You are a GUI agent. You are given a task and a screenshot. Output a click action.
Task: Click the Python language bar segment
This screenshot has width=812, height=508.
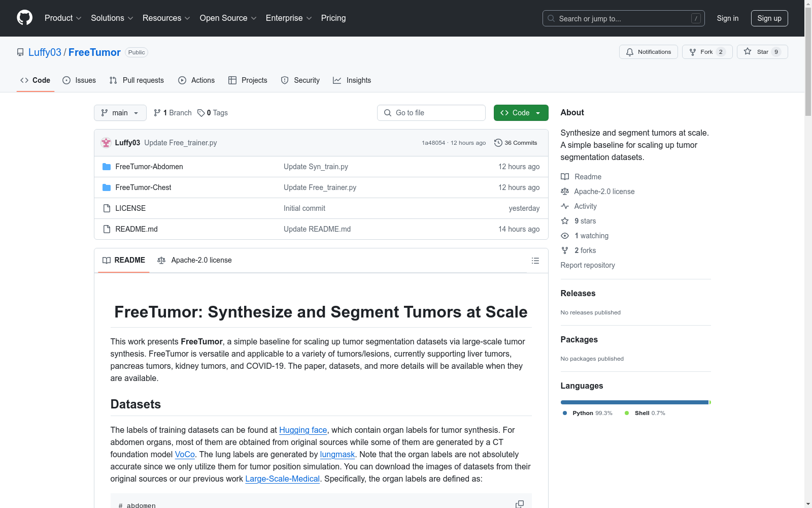[634, 402]
